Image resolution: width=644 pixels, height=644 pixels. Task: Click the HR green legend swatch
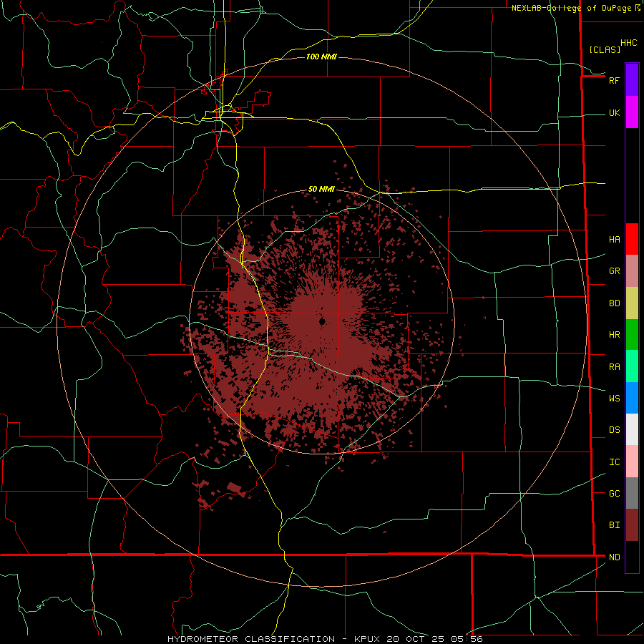point(632,335)
